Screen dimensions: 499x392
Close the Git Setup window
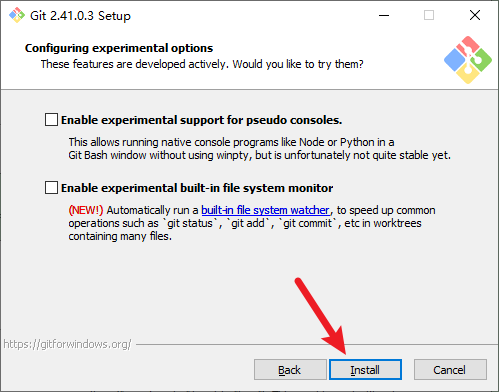point(475,15)
